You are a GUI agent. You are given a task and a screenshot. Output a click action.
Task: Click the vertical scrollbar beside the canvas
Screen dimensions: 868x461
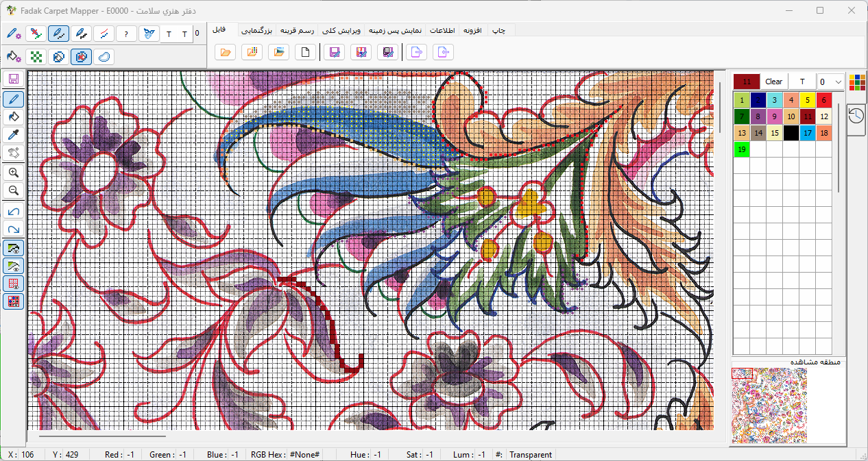pyautogui.click(x=719, y=108)
